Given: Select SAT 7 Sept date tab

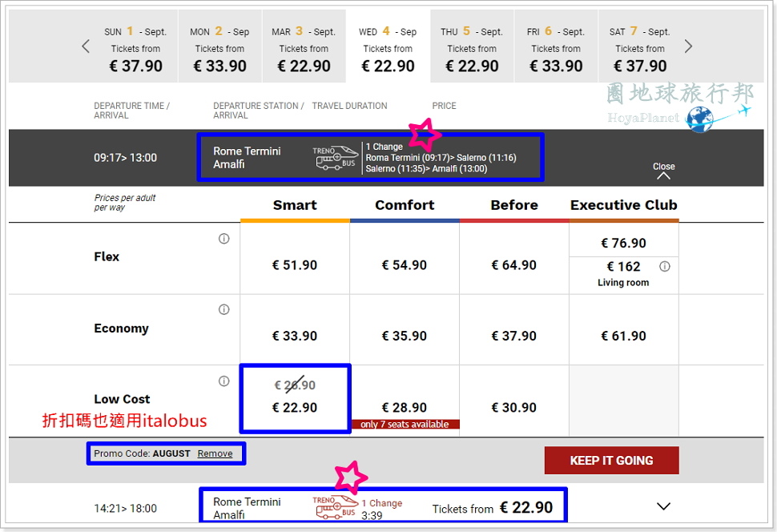Looking at the screenshot, I should [640, 46].
